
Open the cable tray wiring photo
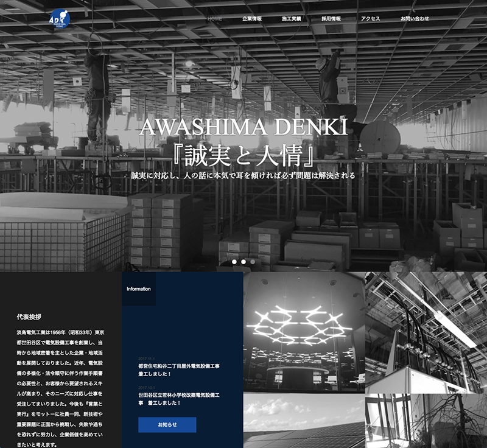(x=426, y=331)
